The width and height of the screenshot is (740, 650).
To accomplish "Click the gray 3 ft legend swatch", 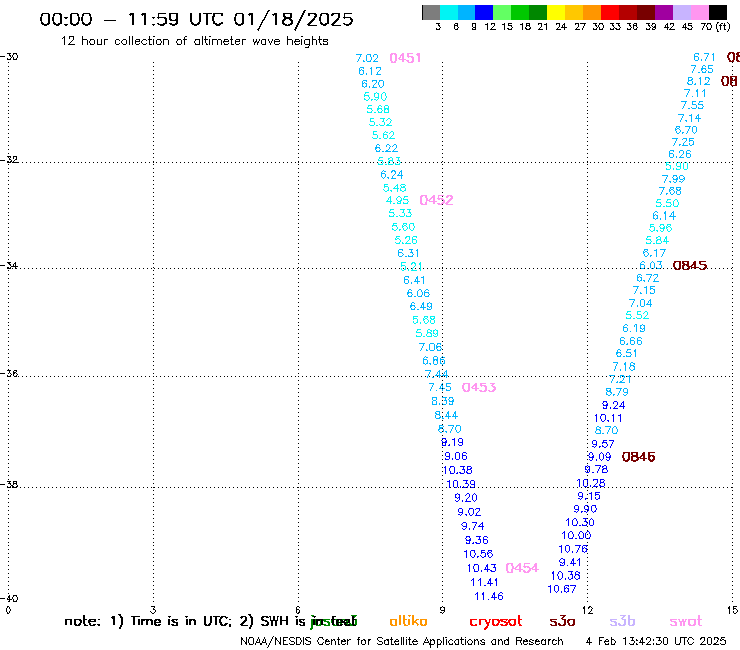I will 431,12.
